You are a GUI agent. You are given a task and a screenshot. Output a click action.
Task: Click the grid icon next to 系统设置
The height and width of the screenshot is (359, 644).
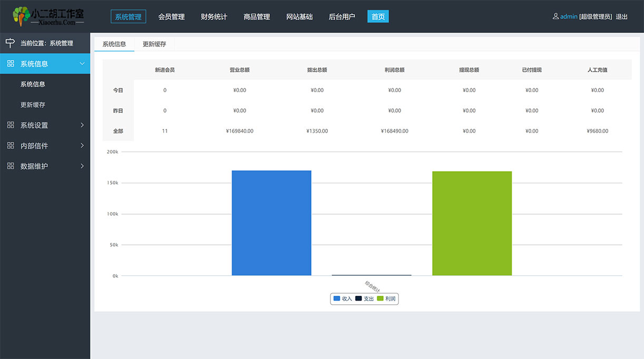(11, 125)
